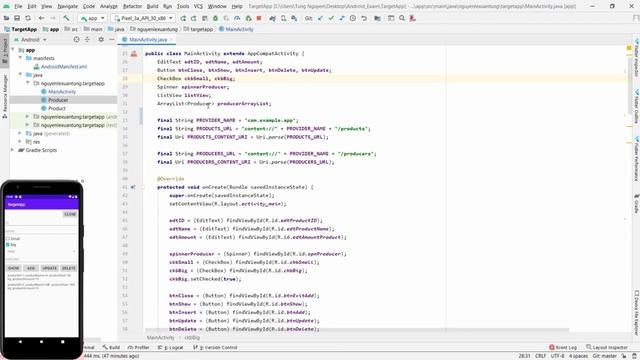The height and width of the screenshot is (360, 640).
Task: Click the Build tool window button
Action: tap(111, 347)
